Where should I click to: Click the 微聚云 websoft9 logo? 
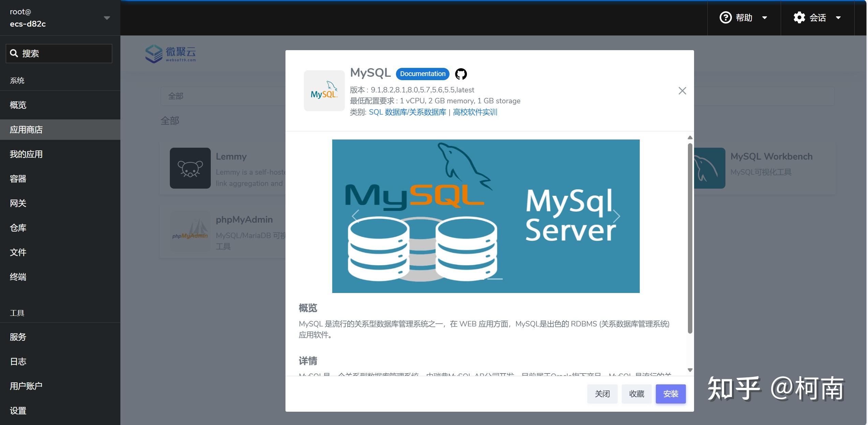(170, 54)
